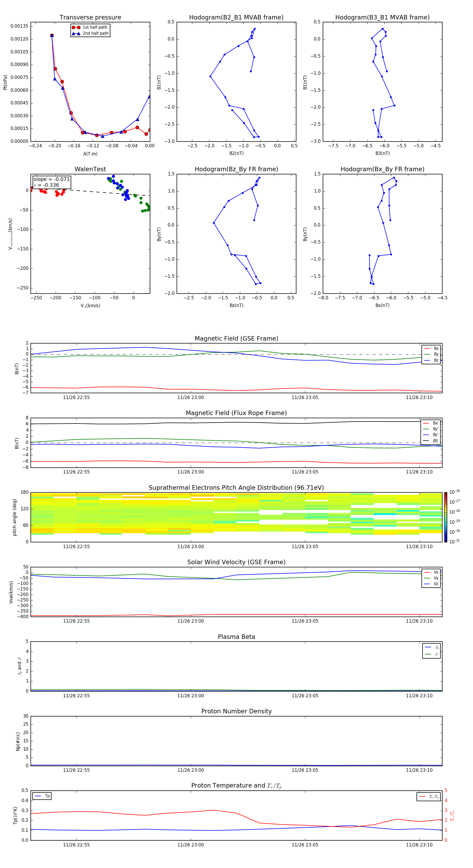Click the 'Hodogram(Bx_By FR frame)' title
This screenshot has width=473, height=868.
tap(382, 169)
